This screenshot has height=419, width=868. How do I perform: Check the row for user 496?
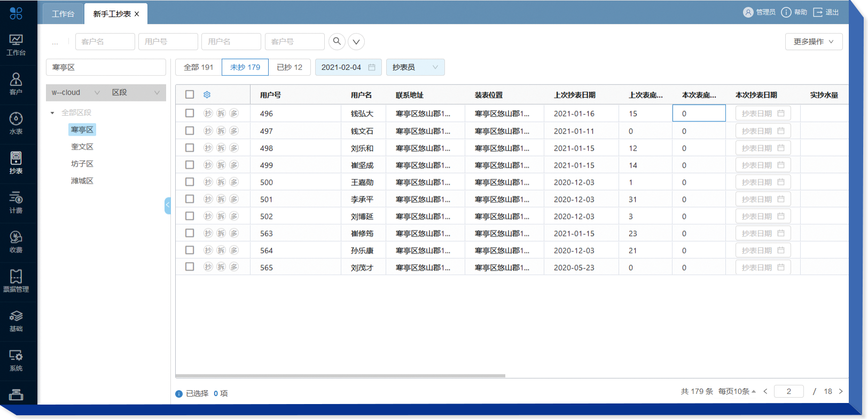190,113
